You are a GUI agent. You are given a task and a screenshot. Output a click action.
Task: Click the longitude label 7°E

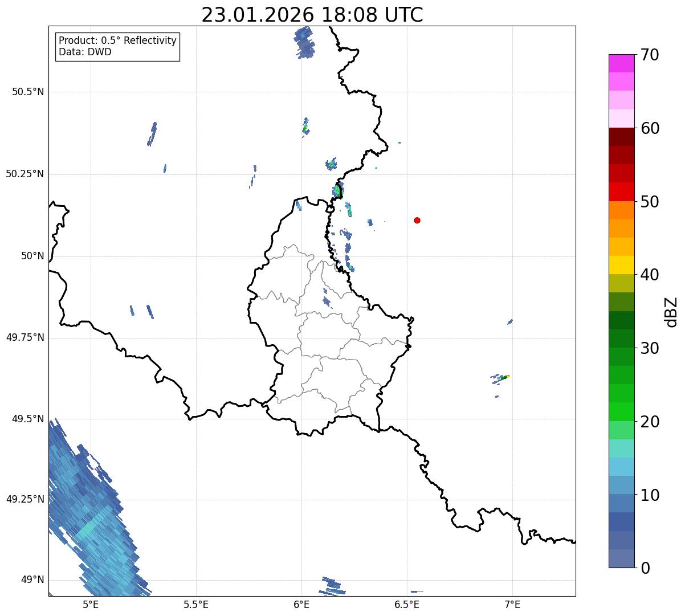tap(513, 604)
